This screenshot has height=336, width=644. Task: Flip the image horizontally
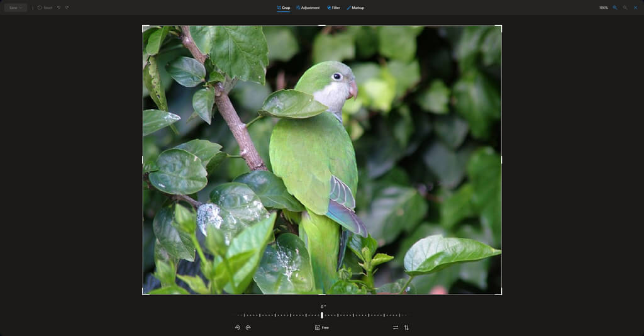396,327
